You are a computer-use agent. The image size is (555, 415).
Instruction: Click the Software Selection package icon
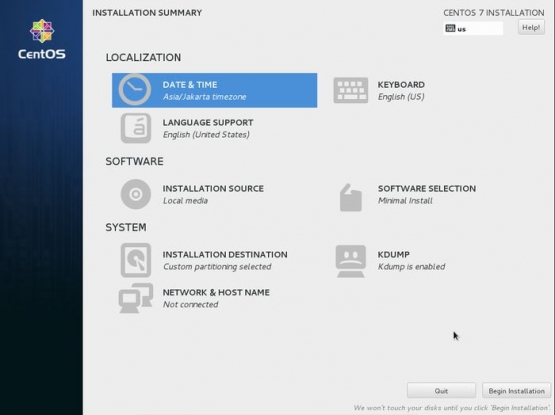(350, 198)
